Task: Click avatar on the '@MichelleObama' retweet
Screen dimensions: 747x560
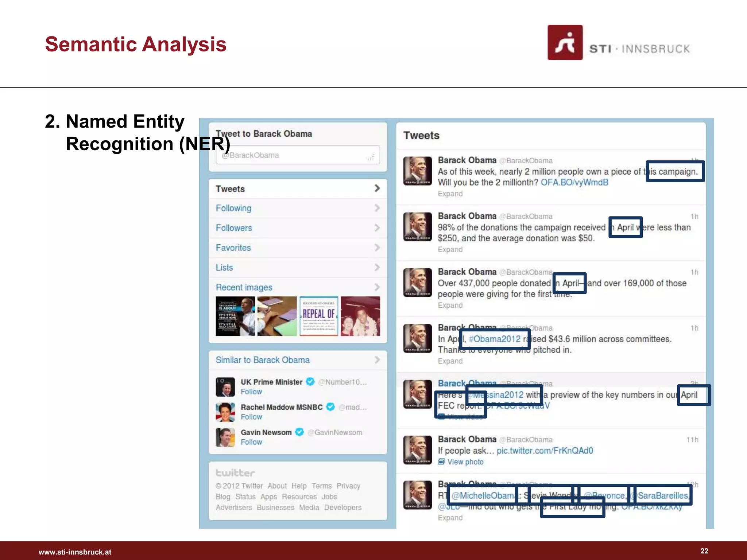Action: [418, 495]
